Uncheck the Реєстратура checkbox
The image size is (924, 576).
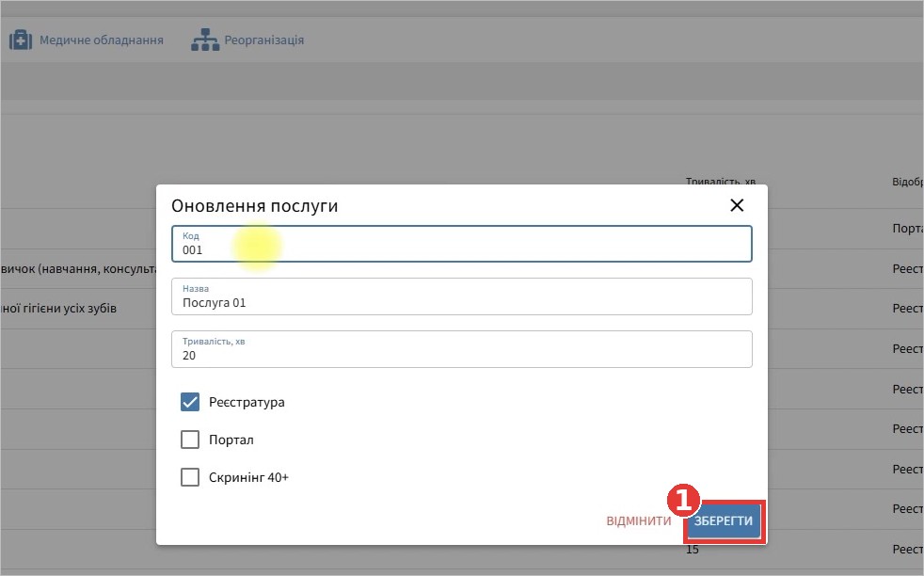coord(190,402)
